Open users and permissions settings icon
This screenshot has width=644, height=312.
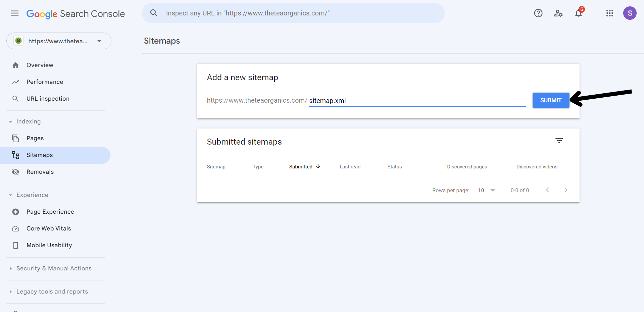558,13
